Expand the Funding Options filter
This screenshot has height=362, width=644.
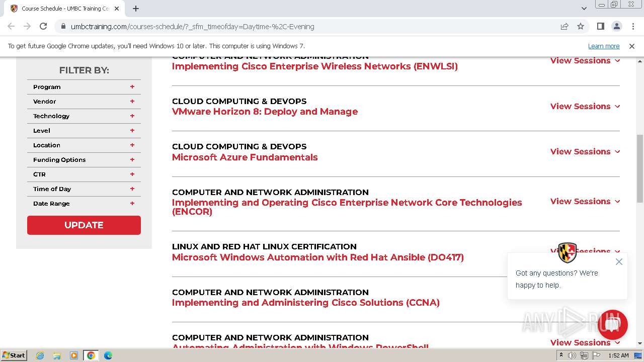coord(84,160)
